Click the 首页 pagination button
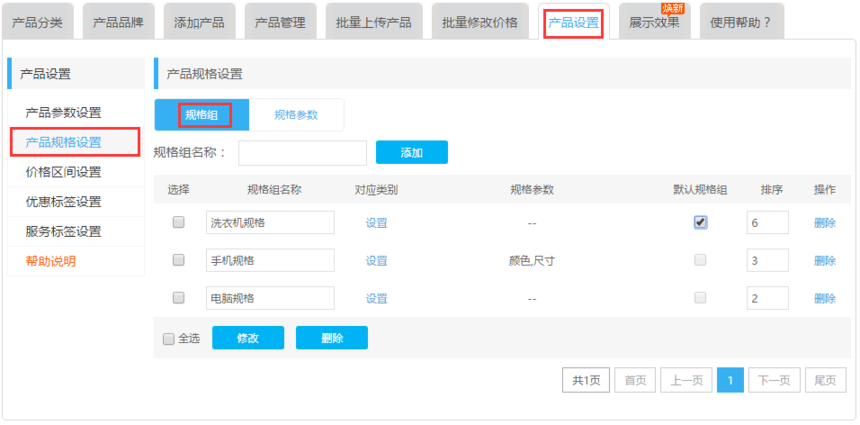Screen dimensions: 860x425 (635, 380)
